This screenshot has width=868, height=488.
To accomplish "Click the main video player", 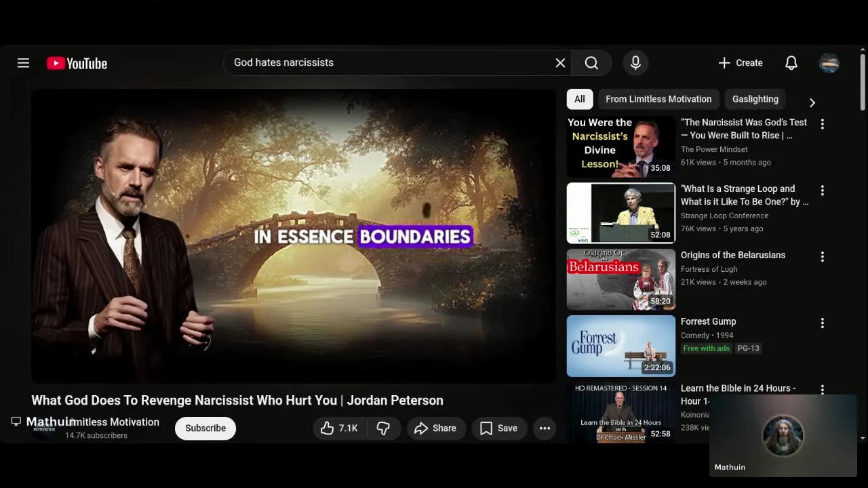I will point(294,237).
